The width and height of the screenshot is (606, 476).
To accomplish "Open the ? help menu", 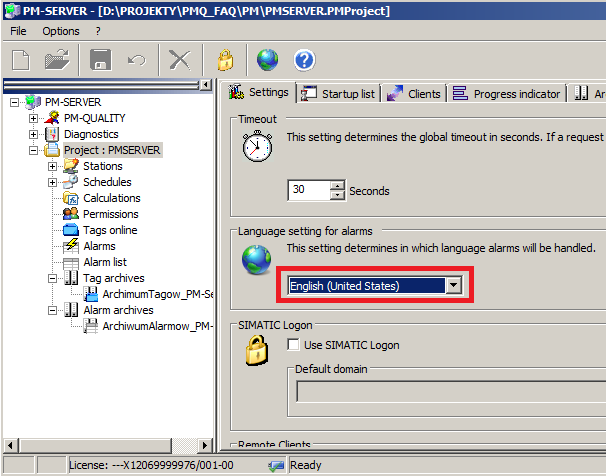I will tap(98, 31).
